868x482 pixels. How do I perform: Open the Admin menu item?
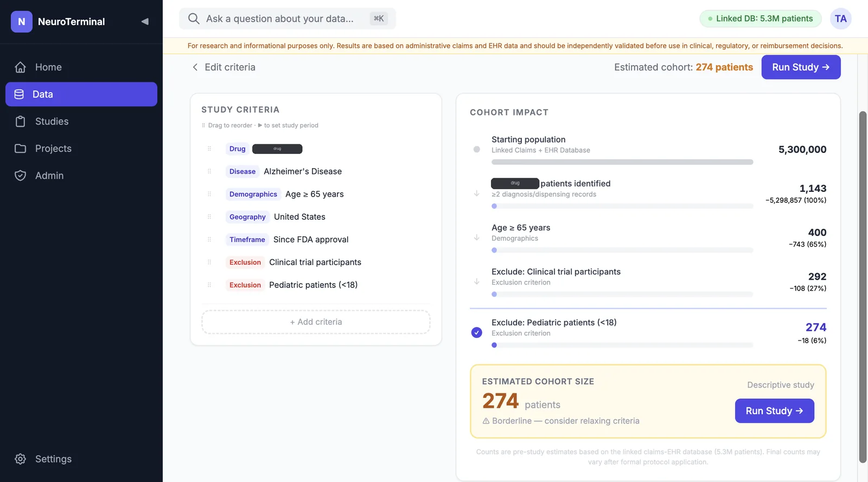click(81, 176)
